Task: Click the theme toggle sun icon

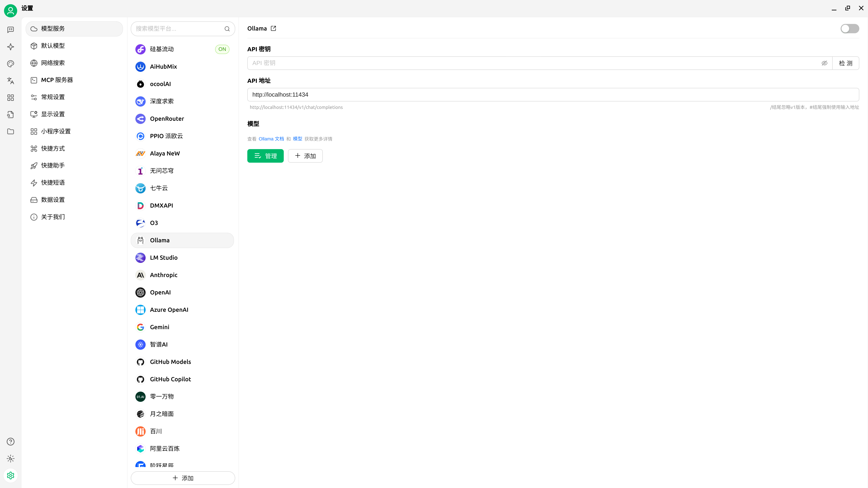Action: coord(10,458)
